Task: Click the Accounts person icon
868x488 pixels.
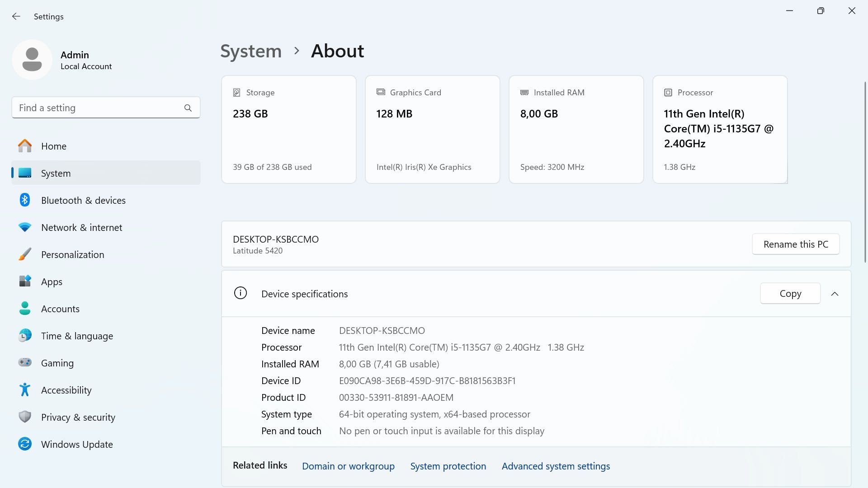Action: (x=25, y=309)
